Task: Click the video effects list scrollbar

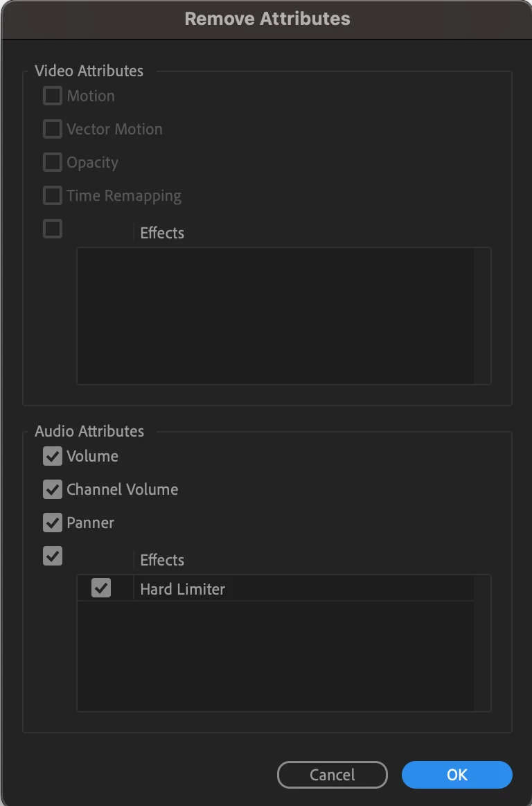Action: (482, 315)
